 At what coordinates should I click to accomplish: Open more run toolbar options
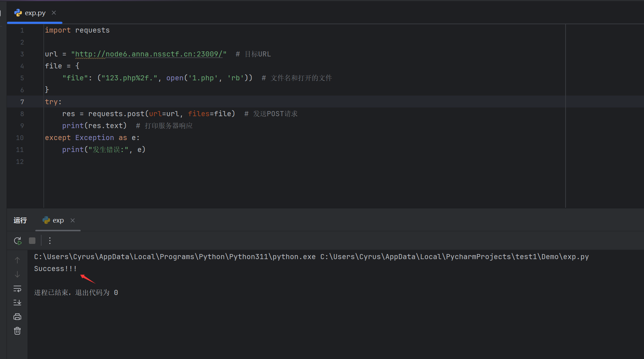(x=50, y=241)
